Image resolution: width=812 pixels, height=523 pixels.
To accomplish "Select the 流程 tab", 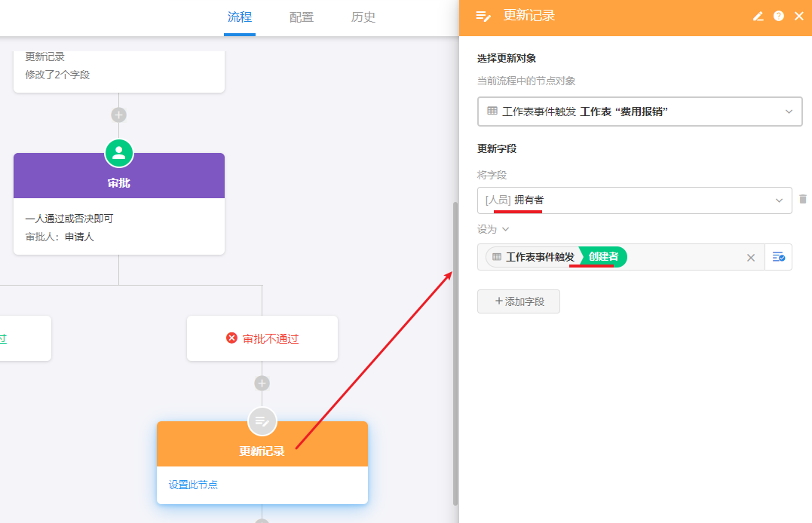I will tap(240, 17).
